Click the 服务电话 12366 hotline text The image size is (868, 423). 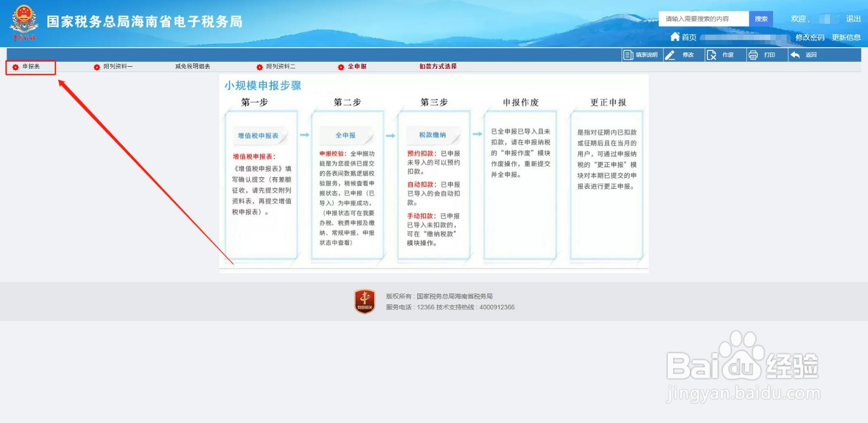tap(410, 307)
